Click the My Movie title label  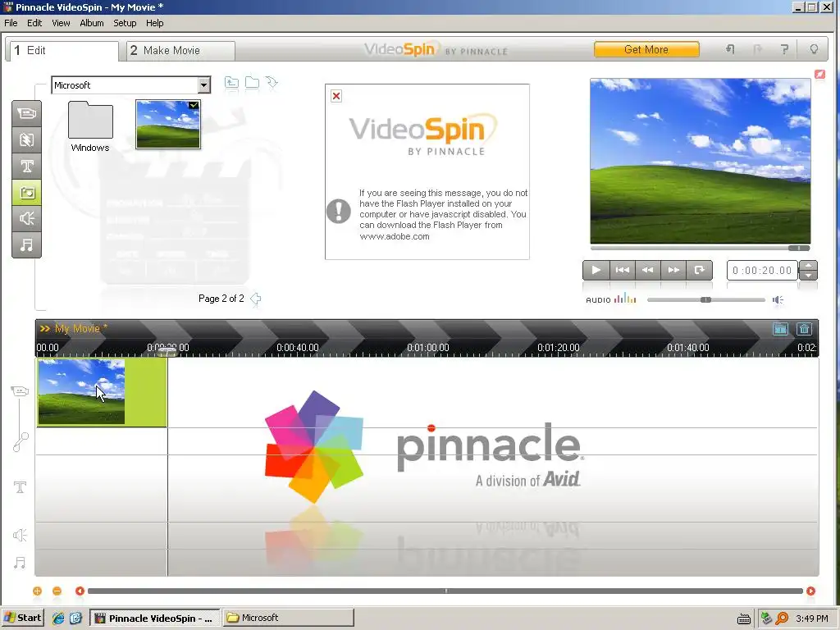coord(81,328)
